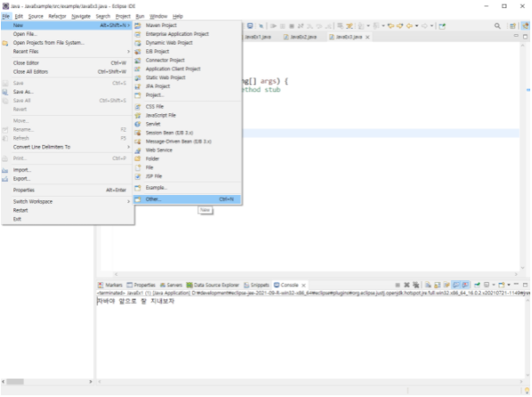Switch to the Markers view tab
The width and height of the screenshot is (532, 397).
point(110,285)
